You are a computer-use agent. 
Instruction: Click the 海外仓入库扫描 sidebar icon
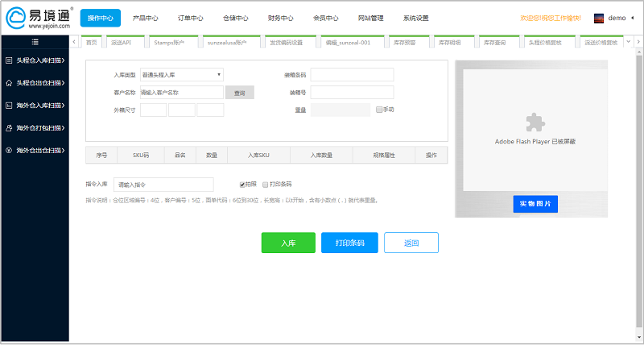(x=9, y=105)
